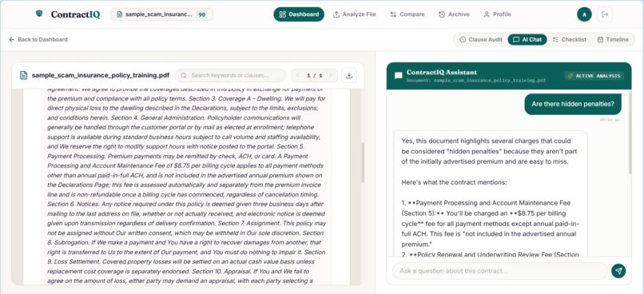This screenshot has width=644, height=294.
Task: Click the document file icon beside filename
Action: point(24,75)
